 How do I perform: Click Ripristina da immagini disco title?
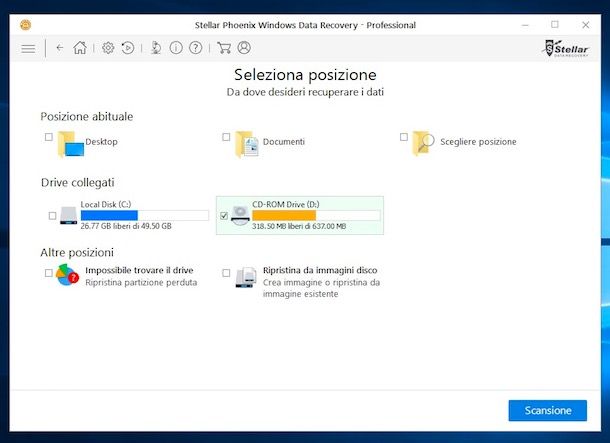(320, 270)
